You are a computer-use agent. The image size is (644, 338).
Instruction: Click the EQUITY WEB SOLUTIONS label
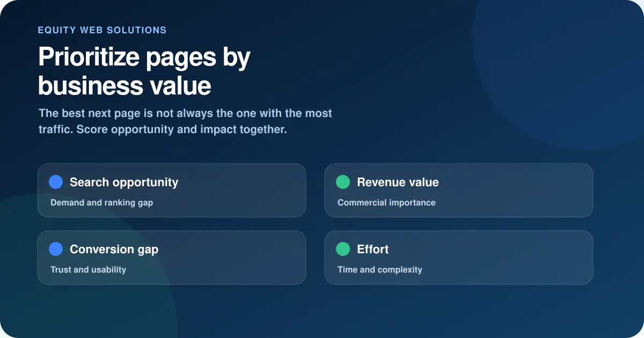pos(102,30)
